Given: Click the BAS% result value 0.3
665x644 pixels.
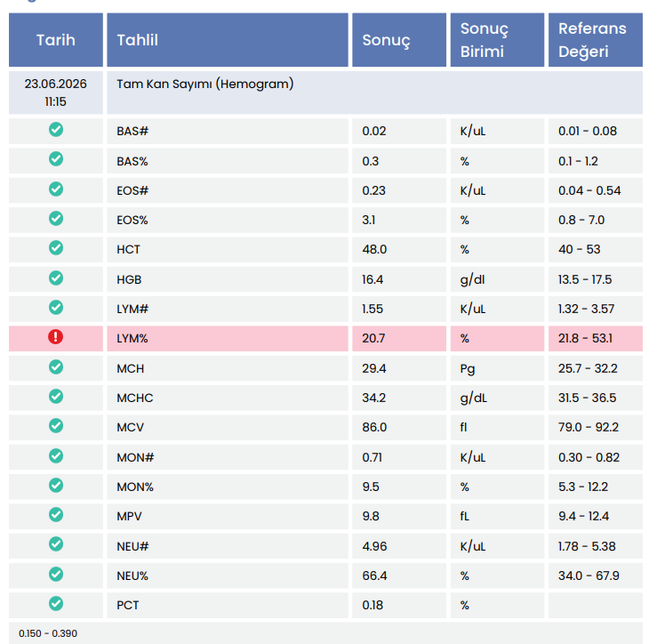Looking at the screenshot, I should coord(370,161).
